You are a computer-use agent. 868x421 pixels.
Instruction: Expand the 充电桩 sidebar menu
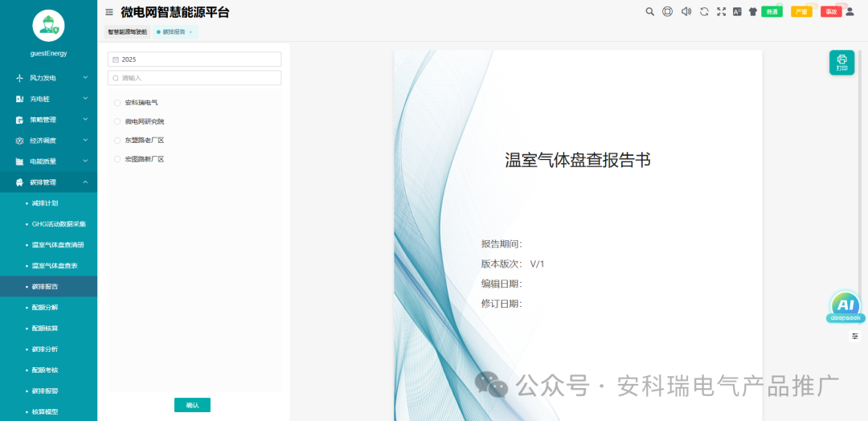(x=48, y=99)
